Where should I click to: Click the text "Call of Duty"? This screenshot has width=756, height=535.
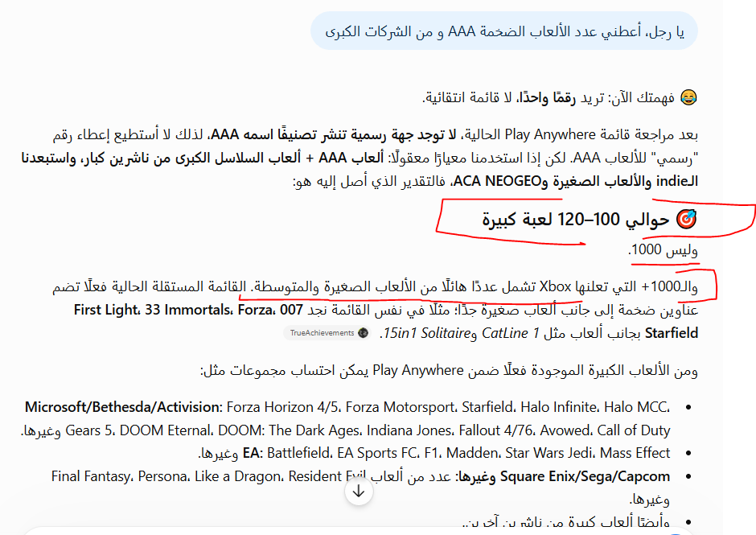[x=634, y=430]
